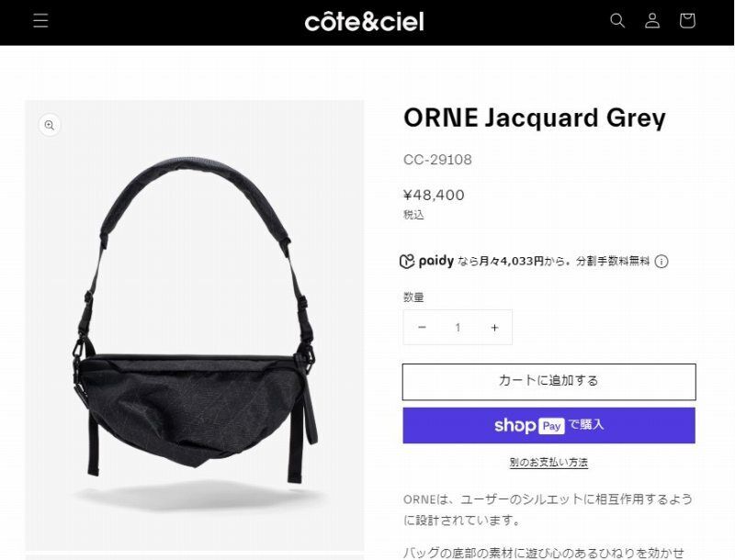
Task: Select the product code CC-29108
Action: tap(437, 160)
